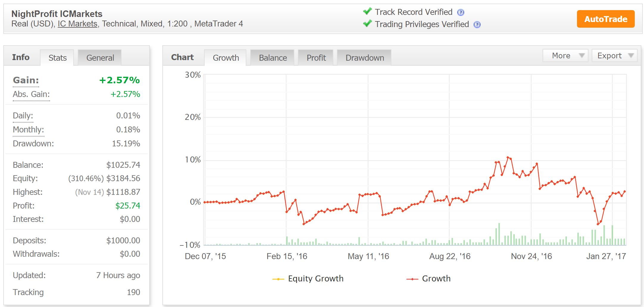Click the Daily label
644x307 pixels.
click(x=23, y=116)
